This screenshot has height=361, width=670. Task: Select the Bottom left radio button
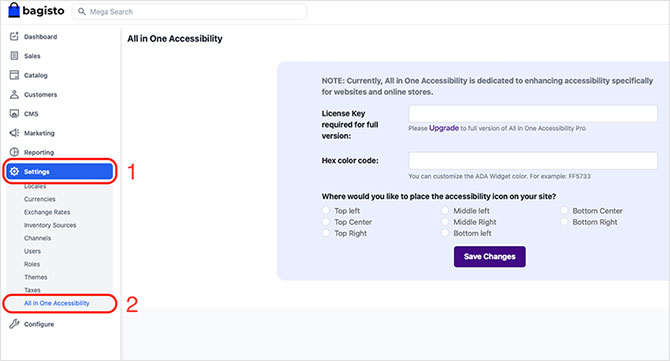445,233
